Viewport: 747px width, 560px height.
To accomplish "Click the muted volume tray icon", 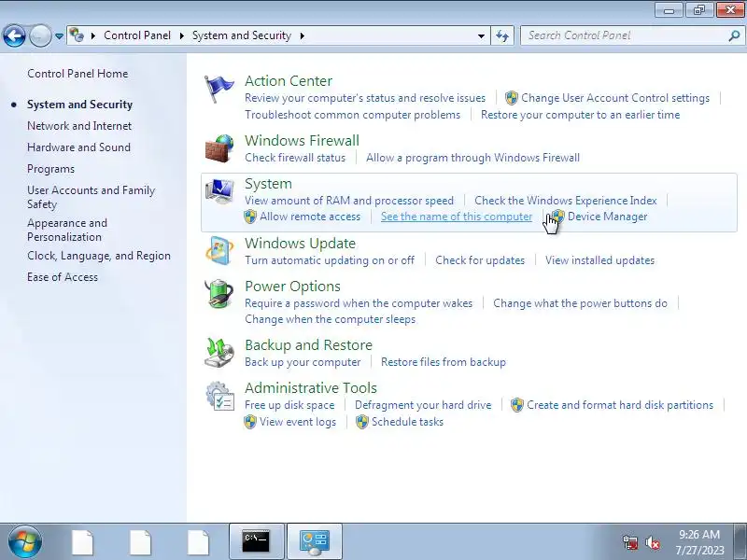I will coord(652,542).
